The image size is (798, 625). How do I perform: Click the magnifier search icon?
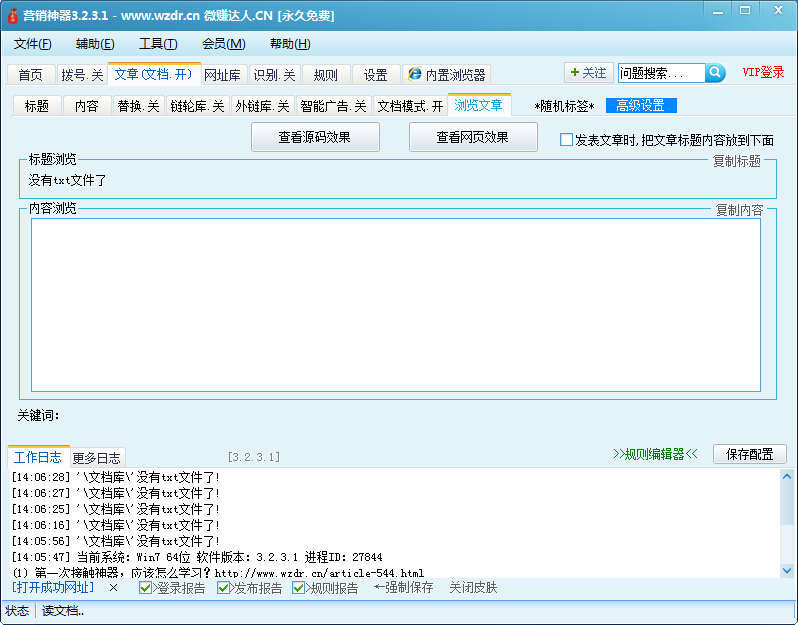[715, 73]
